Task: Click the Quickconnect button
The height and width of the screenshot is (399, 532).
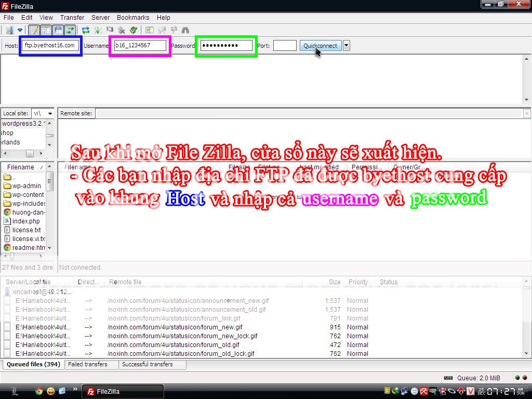Action: [320, 46]
